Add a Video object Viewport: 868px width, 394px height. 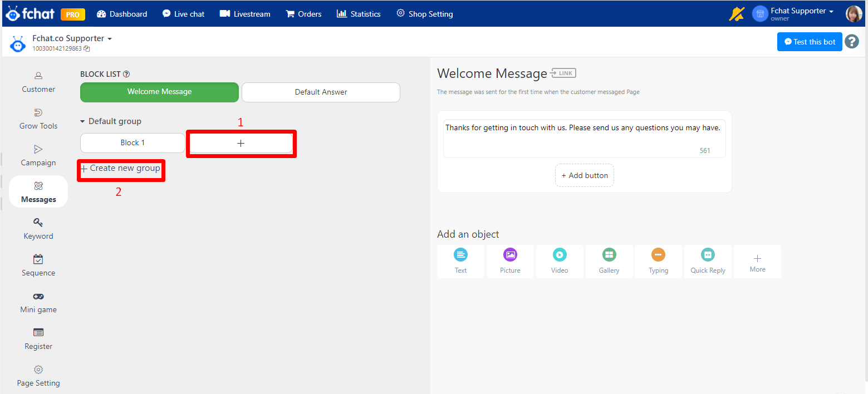560,262
